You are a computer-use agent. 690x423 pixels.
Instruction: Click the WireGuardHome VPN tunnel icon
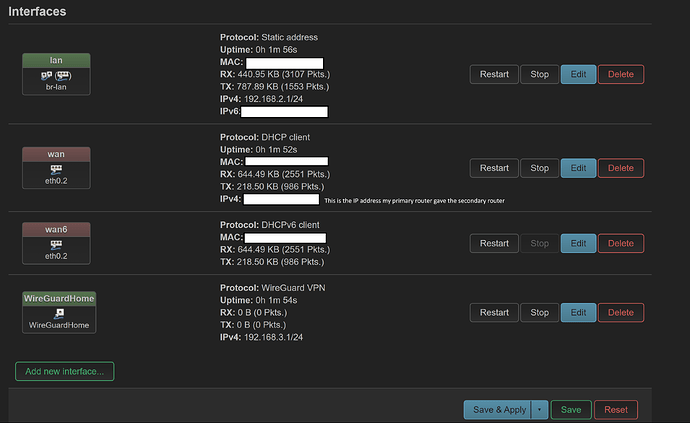click(x=56, y=314)
